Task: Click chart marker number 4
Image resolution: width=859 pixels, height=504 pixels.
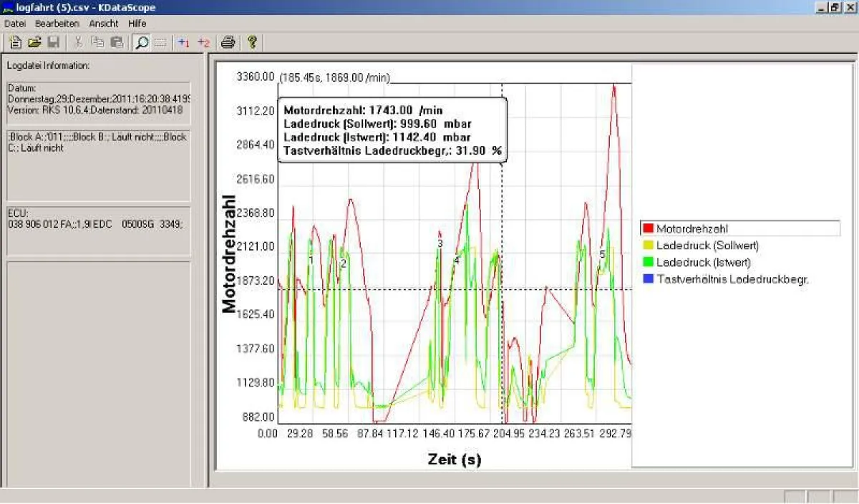Action: point(456,260)
